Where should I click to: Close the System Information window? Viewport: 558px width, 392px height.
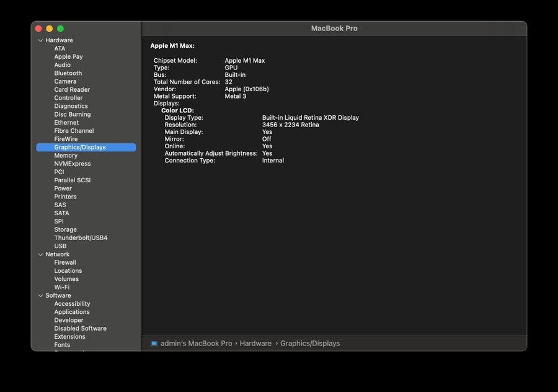point(38,29)
